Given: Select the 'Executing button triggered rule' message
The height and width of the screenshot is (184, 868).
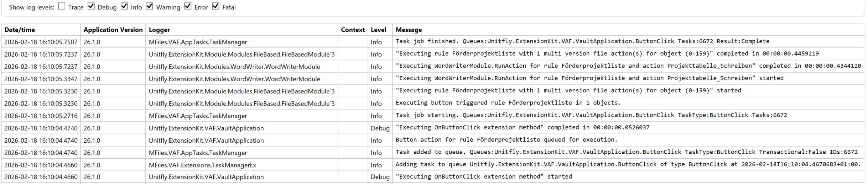Looking at the screenshot, I should 508,103.
